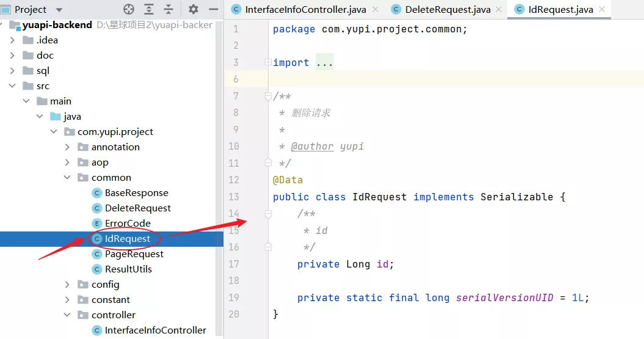Collapse the java source folder
The image size is (644, 339).
coord(40,116)
